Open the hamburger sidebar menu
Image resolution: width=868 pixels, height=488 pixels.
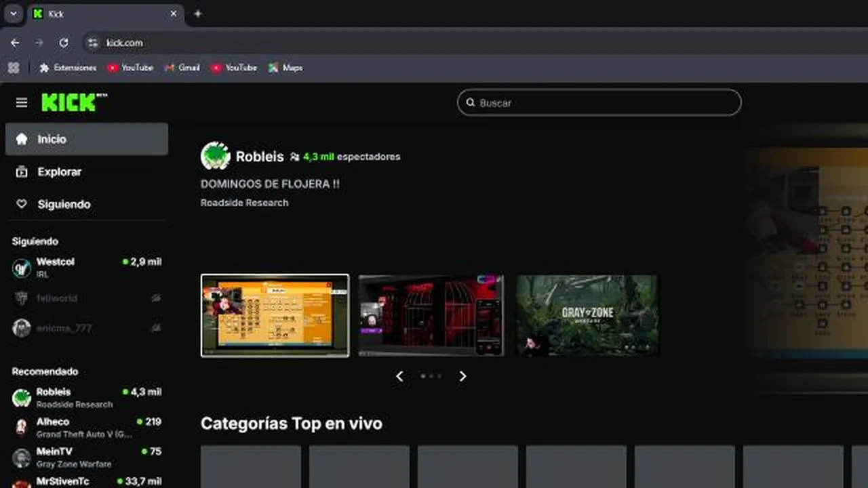[22, 102]
